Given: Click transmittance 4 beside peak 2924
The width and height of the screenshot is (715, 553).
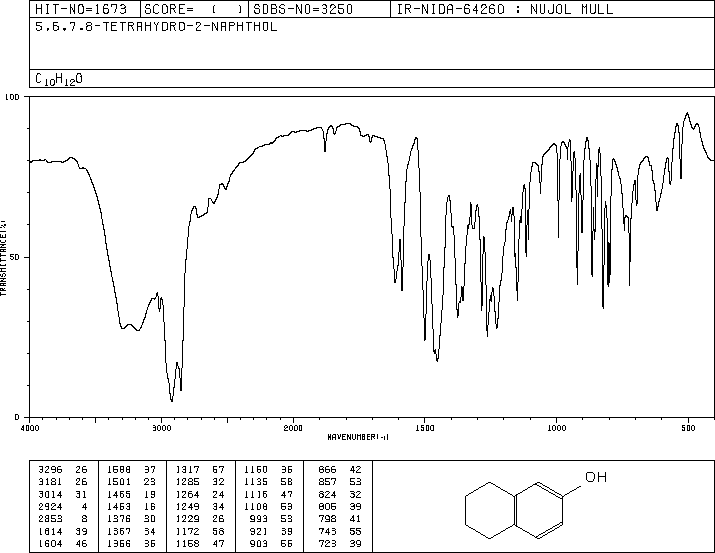Looking at the screenshot, I should coord(84,506).
